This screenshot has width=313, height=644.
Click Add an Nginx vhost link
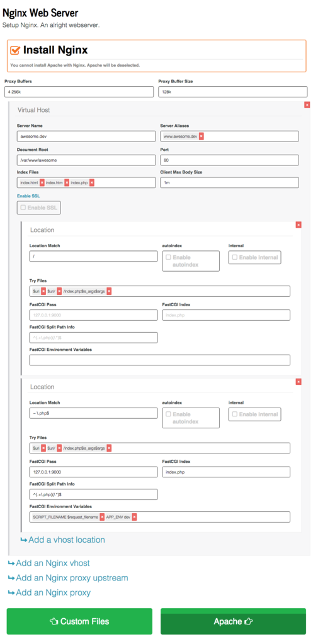(x=48, y=563)
